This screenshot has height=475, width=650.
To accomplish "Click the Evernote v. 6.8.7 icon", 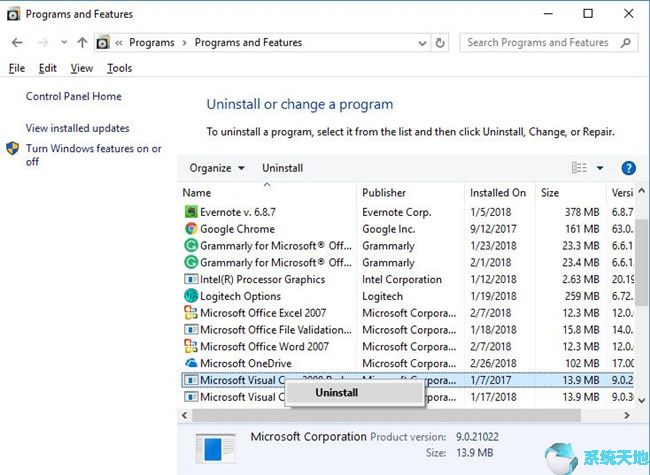I will coord(191,212).
